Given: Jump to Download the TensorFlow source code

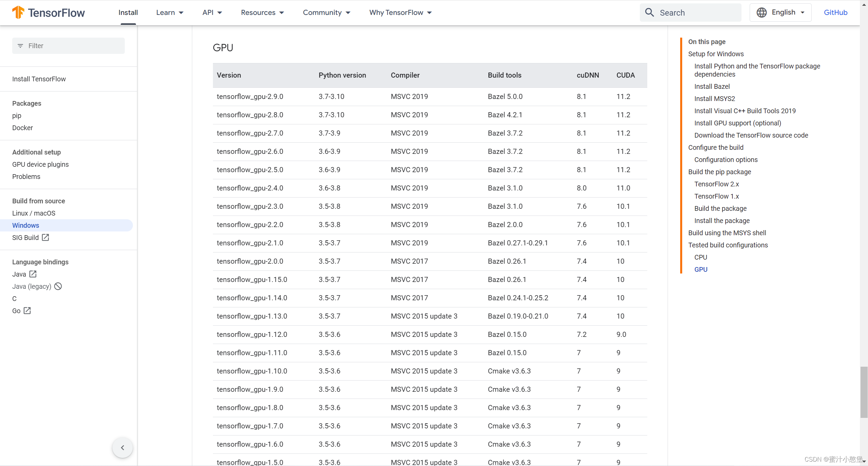Looking at the screenshot, I should click(751, 135).
